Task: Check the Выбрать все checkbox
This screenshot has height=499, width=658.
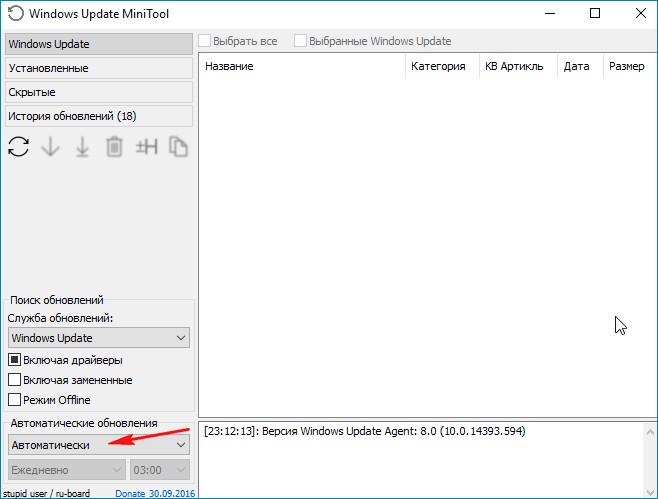Action: pyautogui.click(x=205, y=41)
